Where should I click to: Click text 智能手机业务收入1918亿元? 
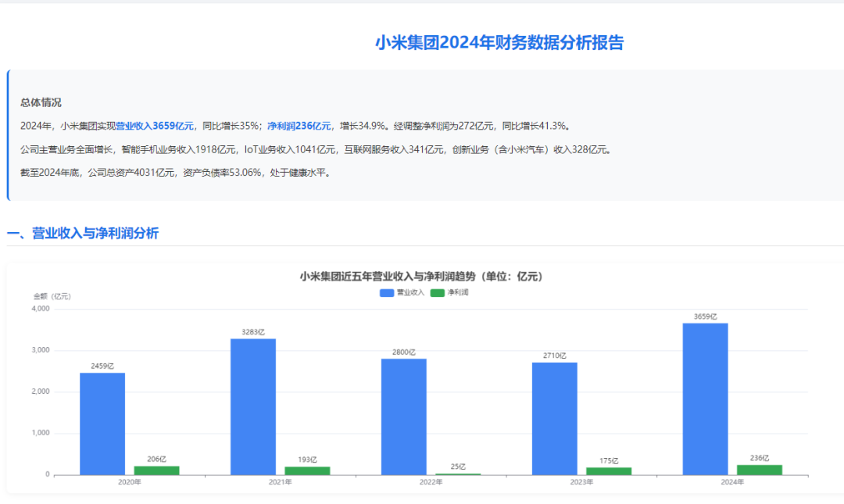[179, 150]
